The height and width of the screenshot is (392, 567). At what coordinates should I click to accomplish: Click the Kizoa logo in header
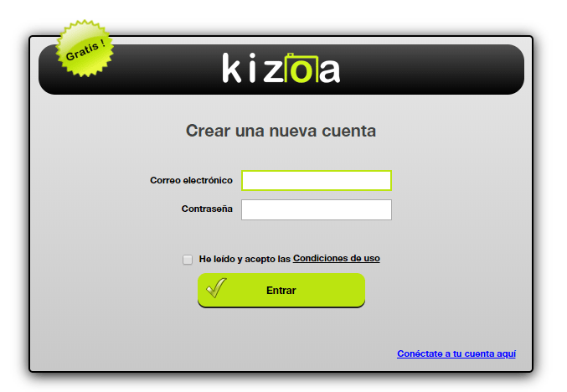point(281,68)
